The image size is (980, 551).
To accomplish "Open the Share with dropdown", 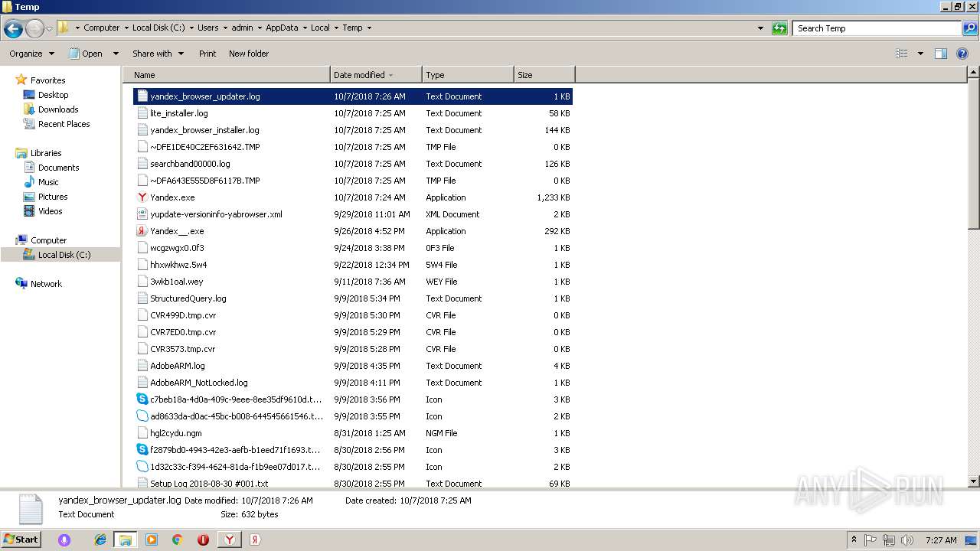I will coord(158,54).
